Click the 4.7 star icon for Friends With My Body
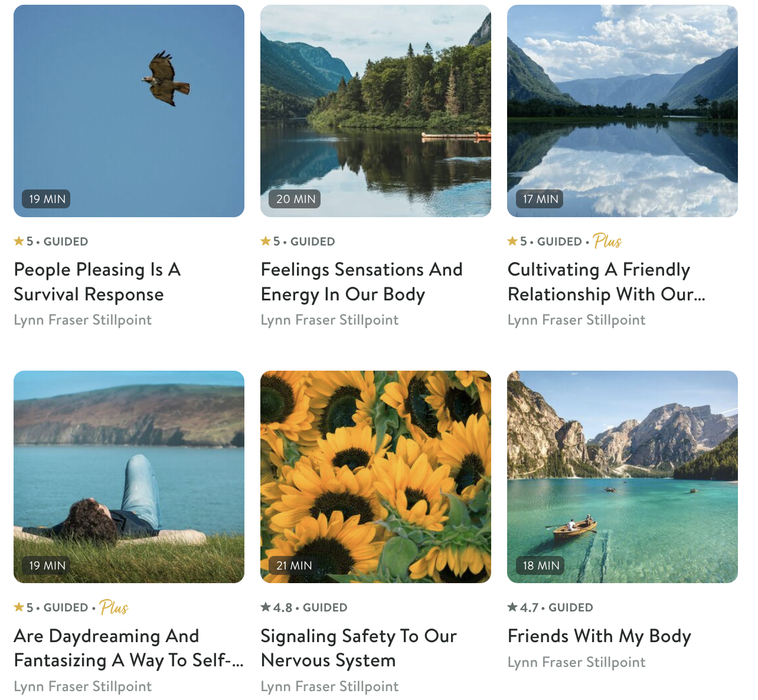Screen dimensions: 758x700 pyautogui.click(x=512, y=607)
